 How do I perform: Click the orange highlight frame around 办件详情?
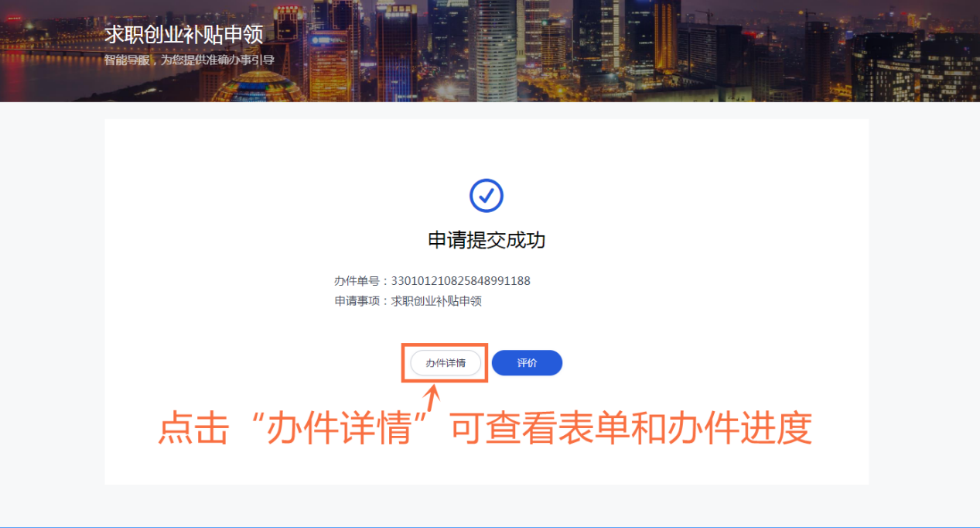444,362
